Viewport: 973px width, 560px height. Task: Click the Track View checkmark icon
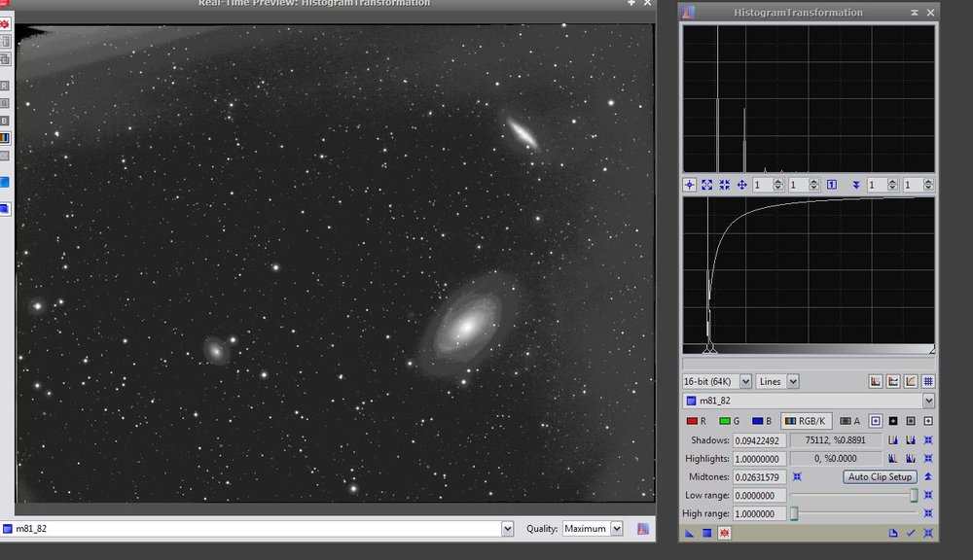pyautogui.click(x=911, y=533)
